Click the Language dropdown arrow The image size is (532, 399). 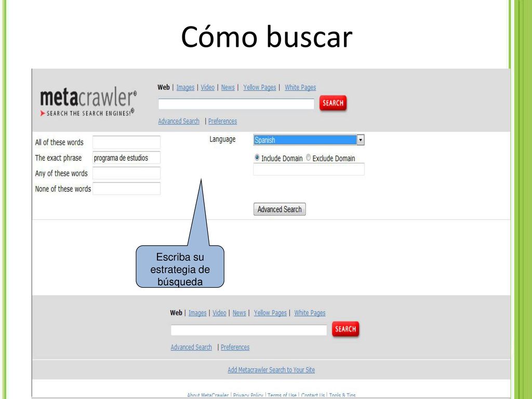pos(361,140)
